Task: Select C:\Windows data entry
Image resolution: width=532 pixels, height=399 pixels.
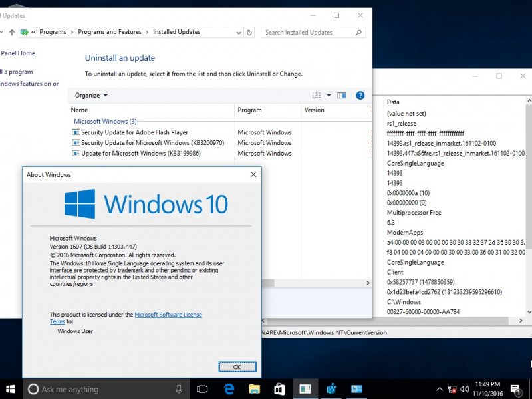Action: tap(404, 302)
